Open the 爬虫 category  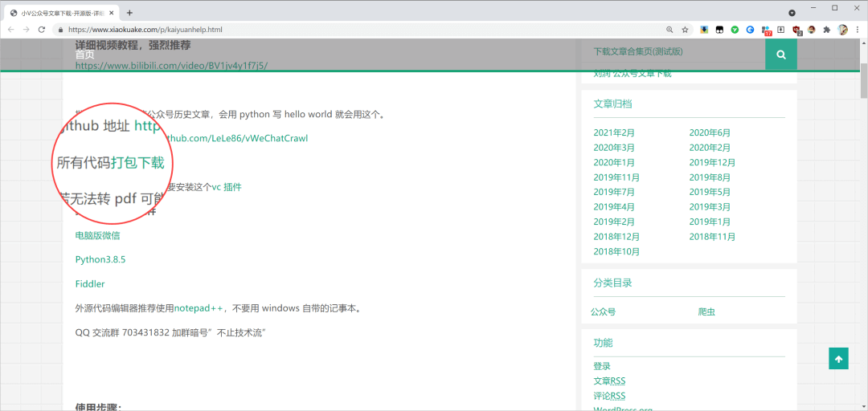pyautogui.click(x=706, y=312)
